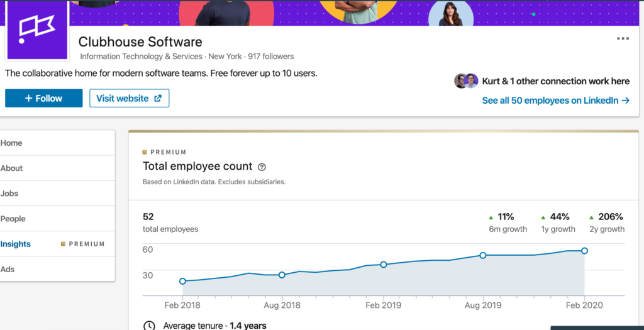Open the Jobs tab

click(x=9, y=194)
